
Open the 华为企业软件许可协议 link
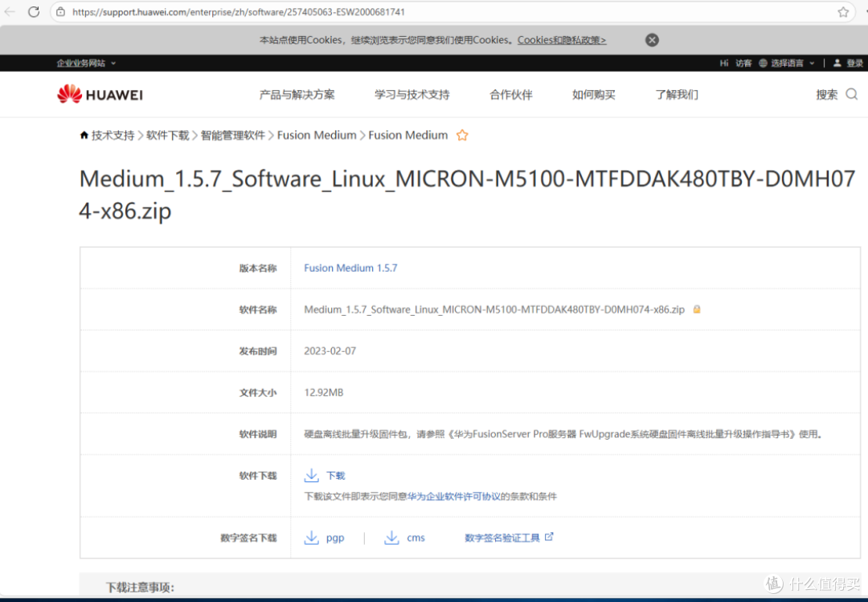(x=454, y=496)
